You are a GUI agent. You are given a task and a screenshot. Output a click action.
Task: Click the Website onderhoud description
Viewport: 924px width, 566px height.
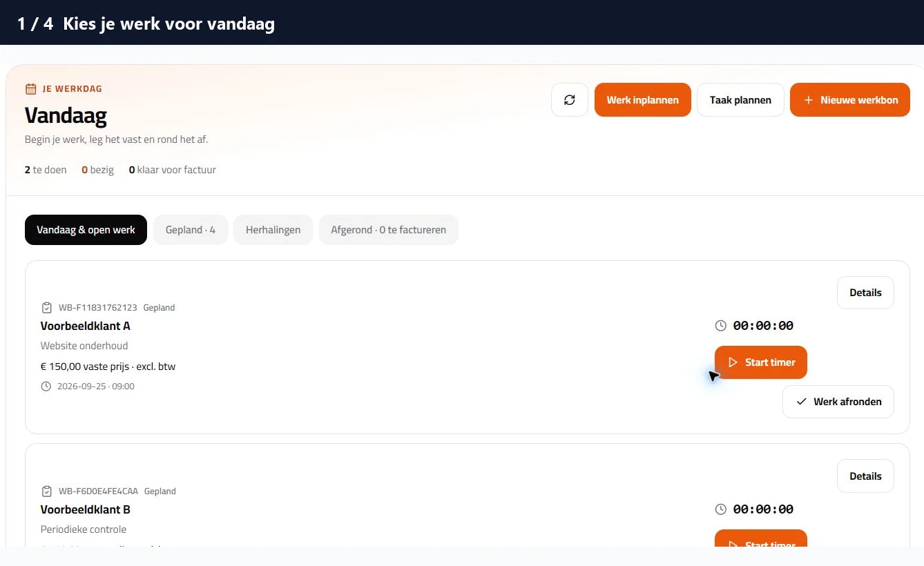click(84, 346)
